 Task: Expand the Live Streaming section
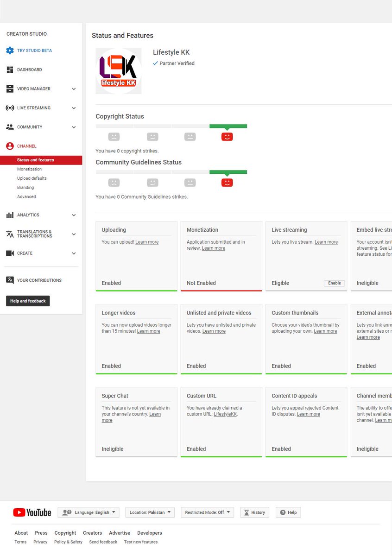(74, 108)
